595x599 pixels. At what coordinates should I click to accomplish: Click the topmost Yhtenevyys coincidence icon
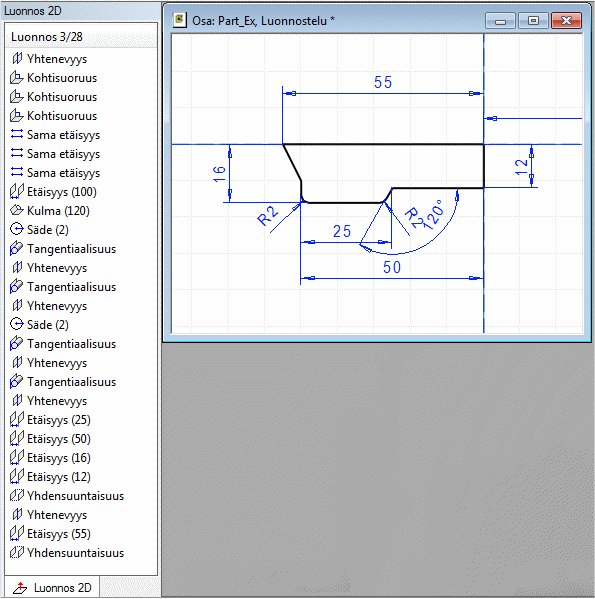click(x=16, y=59)
